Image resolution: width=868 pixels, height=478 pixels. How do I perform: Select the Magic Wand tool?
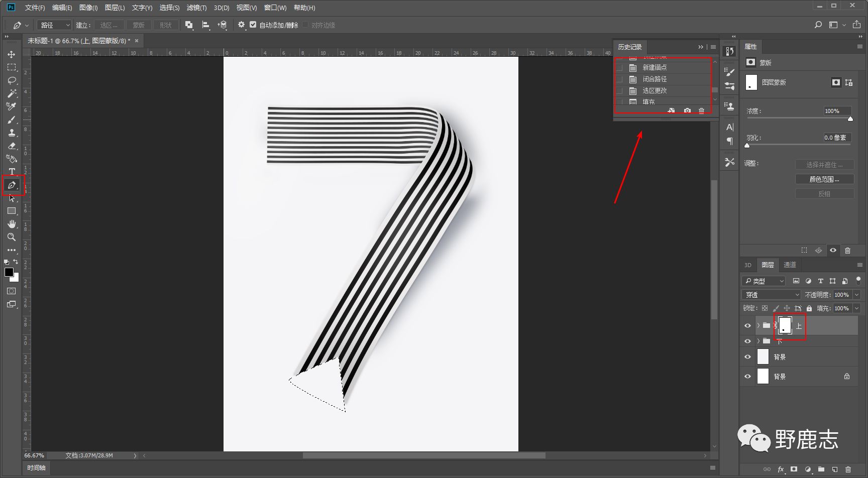(12, 93)
